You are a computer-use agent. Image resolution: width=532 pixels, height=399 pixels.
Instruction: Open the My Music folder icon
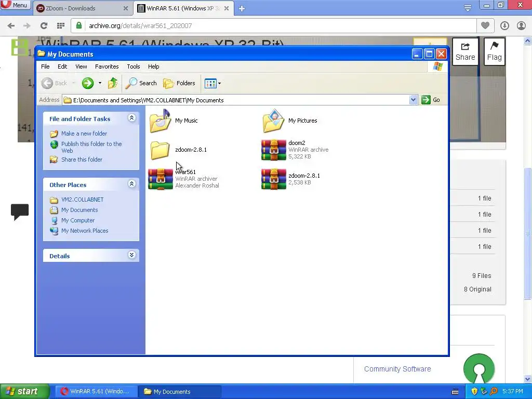160,121
